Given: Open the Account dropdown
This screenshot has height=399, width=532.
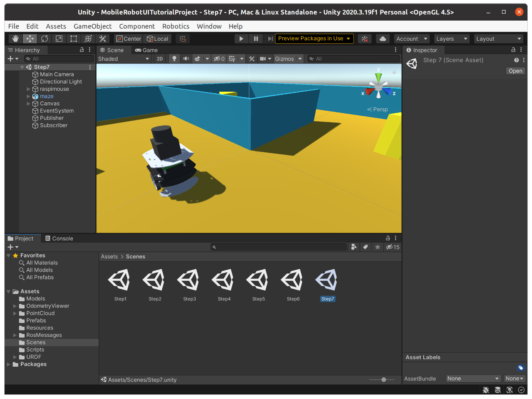Looking at the screenshot, I should 412,39.
